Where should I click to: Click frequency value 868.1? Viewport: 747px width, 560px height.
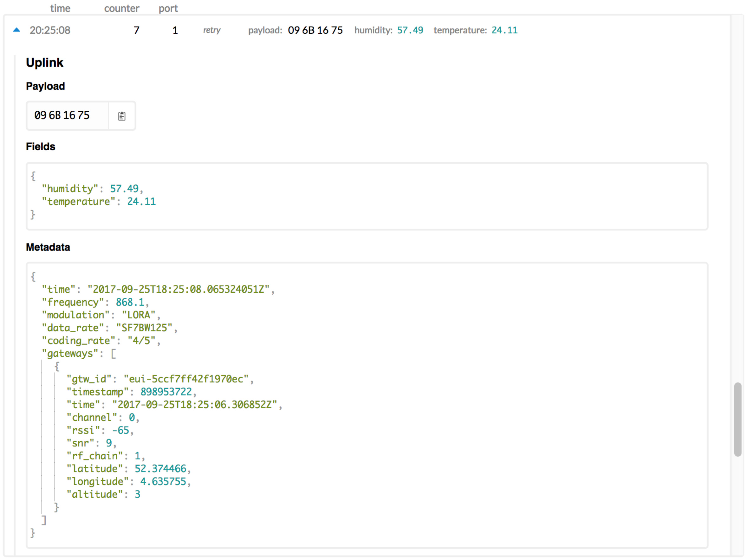tap(130, 302)
